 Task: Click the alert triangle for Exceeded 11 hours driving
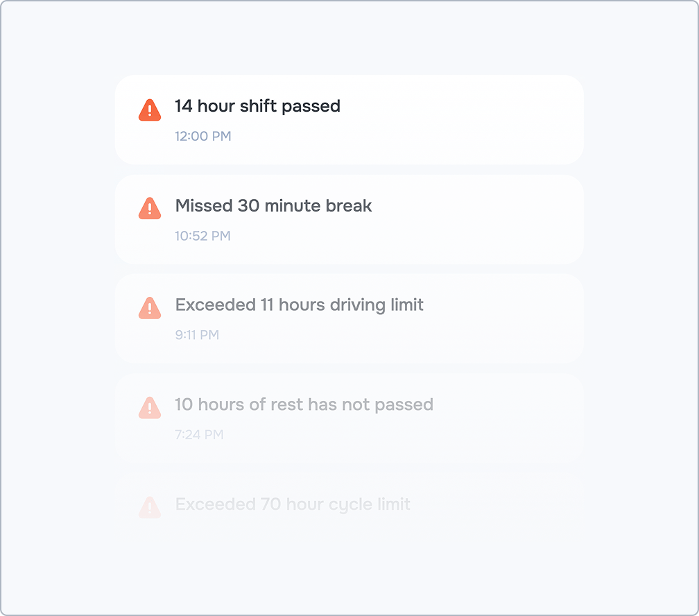pos(150,308)
